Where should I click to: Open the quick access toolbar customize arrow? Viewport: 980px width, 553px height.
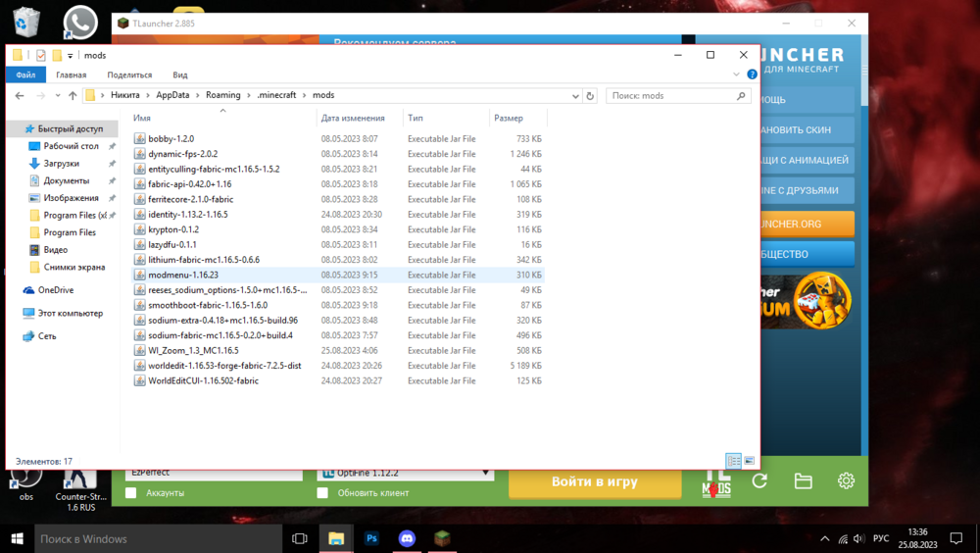[x=70, y=56]
